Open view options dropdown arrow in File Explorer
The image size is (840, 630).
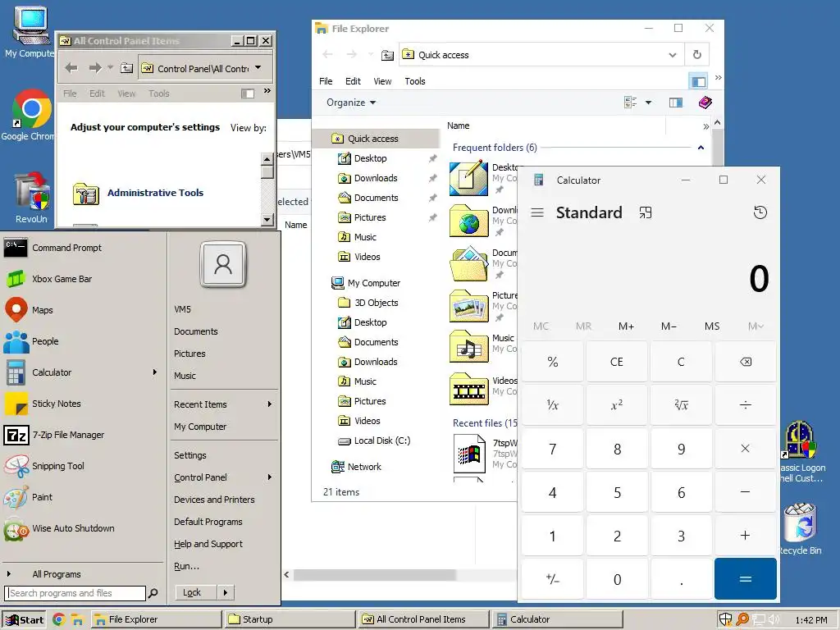648,103
